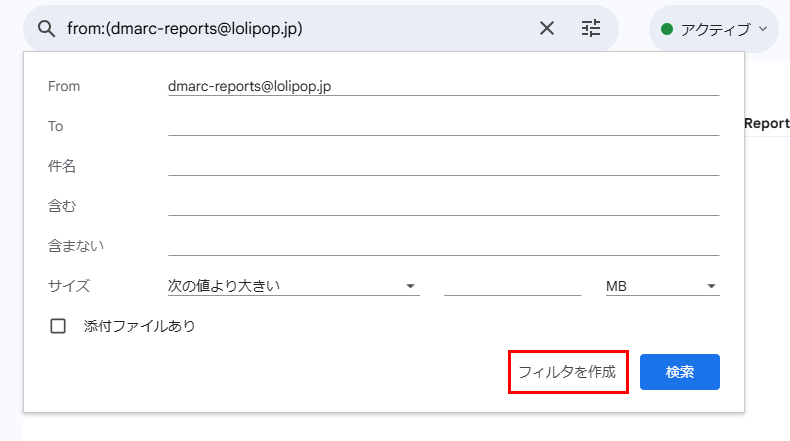The image size is (790, 441).
Task: Toggle the search options sliders icon
Action: pos(591,28)
